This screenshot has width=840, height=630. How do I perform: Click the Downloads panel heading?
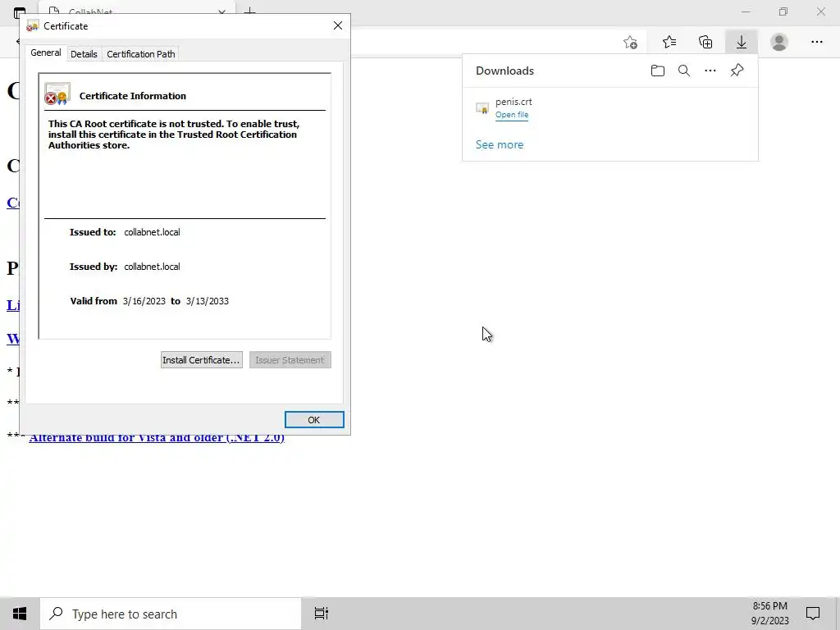tap(504, 71)
